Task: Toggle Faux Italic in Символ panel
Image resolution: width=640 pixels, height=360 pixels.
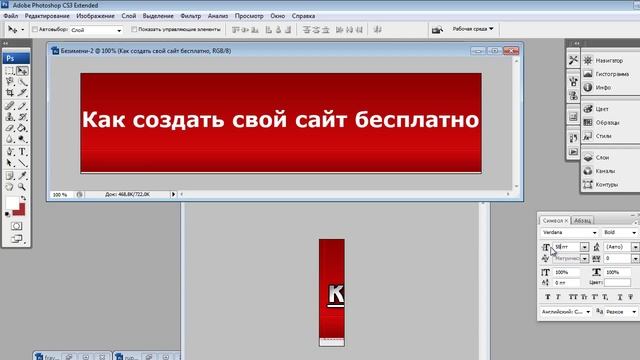Action: (558, 297)
